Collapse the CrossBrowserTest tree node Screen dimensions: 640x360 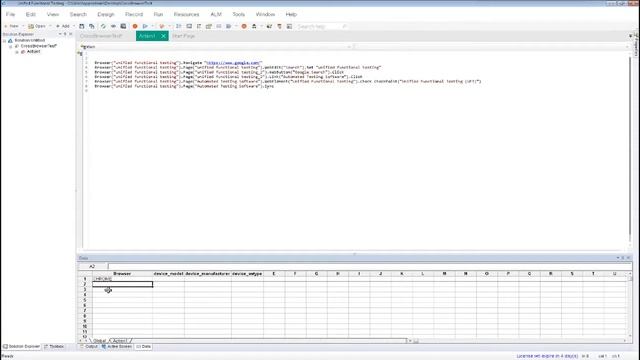(11, 47)
